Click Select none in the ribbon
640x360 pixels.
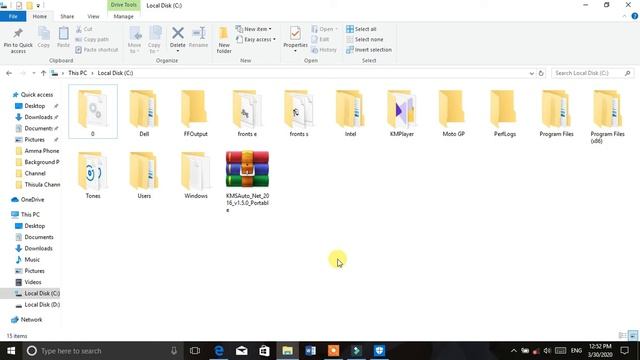pos(364,39)
